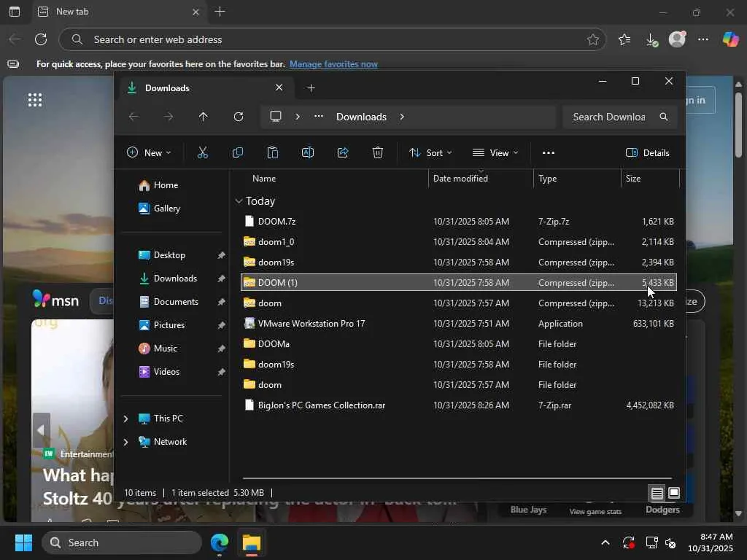Click the pin icon beside Videos

221,373
